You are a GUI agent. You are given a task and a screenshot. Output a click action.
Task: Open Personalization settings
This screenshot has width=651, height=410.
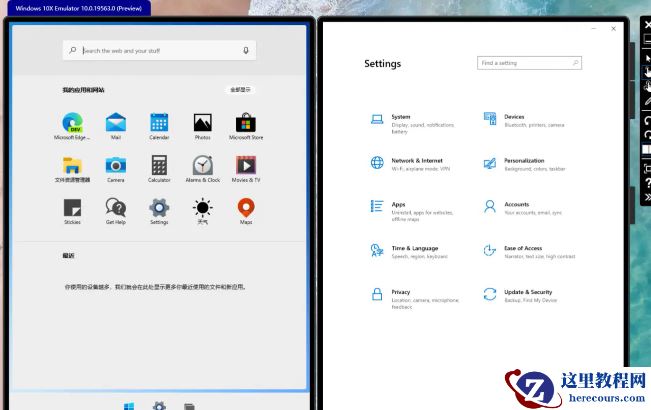[524, 164]
